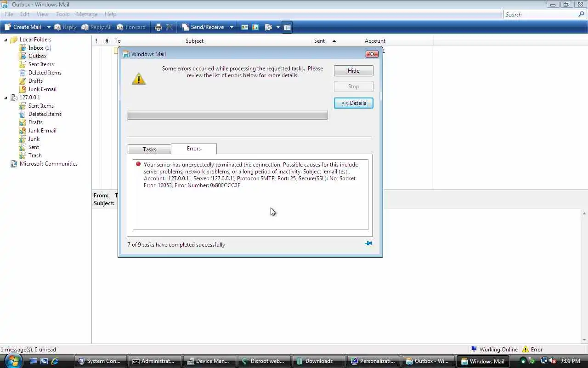Open the View menu
588x368 pixels.
(x=42, y=14)
